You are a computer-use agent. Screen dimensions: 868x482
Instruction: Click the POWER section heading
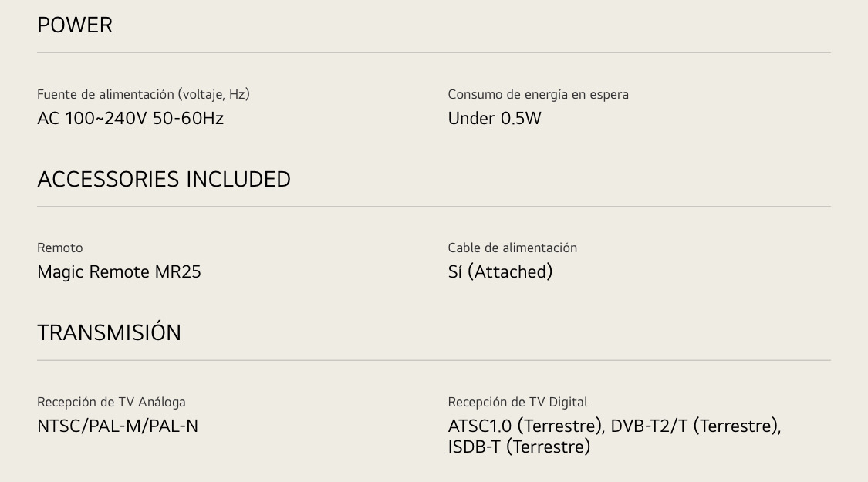pyautogui.click(x=75, y=25)
